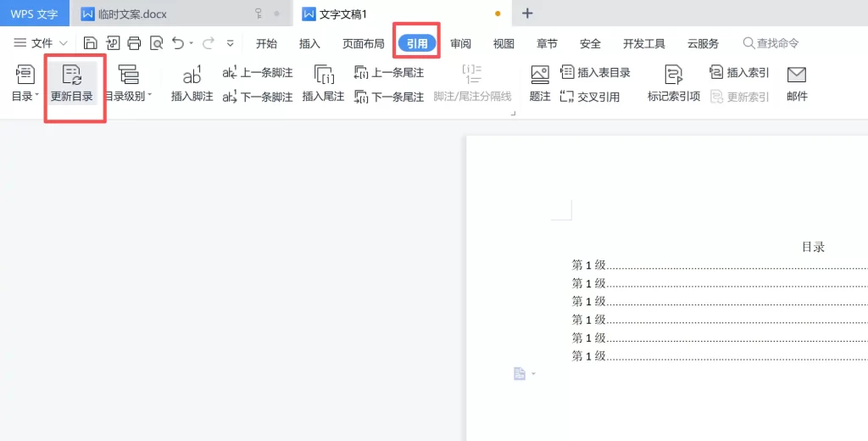
Task: Open the 页面布局 ribbon tab
Action: (363, 44)
